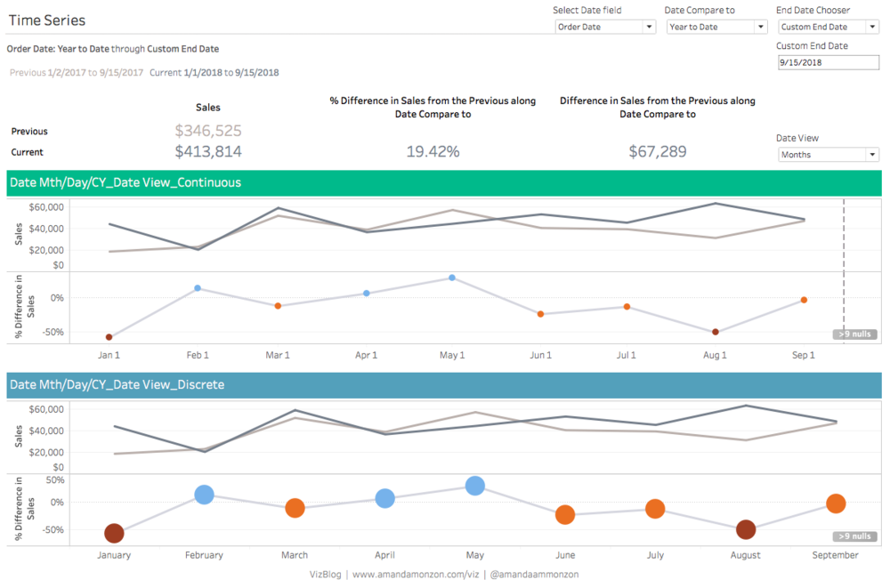The height and width of the screenshot is (588, 890).
Task: Select the orange March circle in discrete chart
Action: (295, 508)
